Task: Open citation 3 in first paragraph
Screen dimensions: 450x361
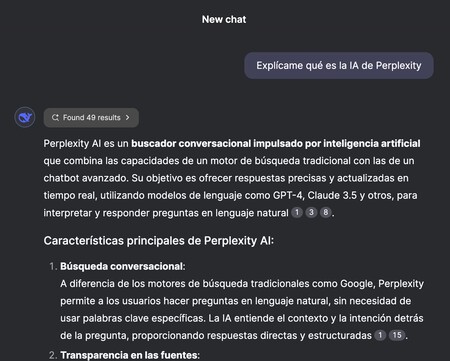Action: click(311, 212)
